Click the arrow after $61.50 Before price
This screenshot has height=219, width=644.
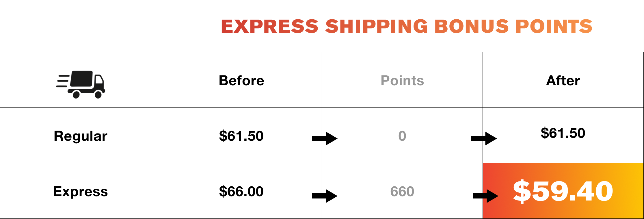(325, 139)
